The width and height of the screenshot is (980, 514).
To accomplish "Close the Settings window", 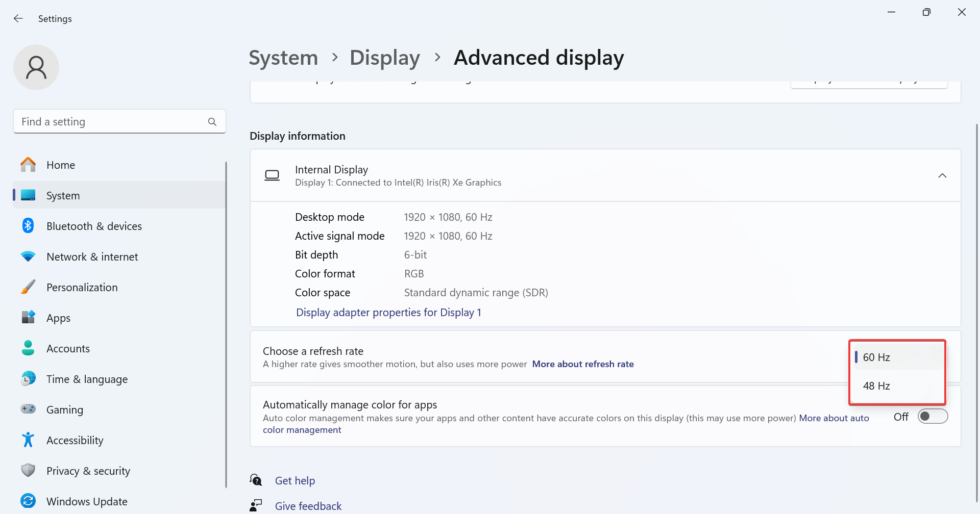I will point(962,12).
